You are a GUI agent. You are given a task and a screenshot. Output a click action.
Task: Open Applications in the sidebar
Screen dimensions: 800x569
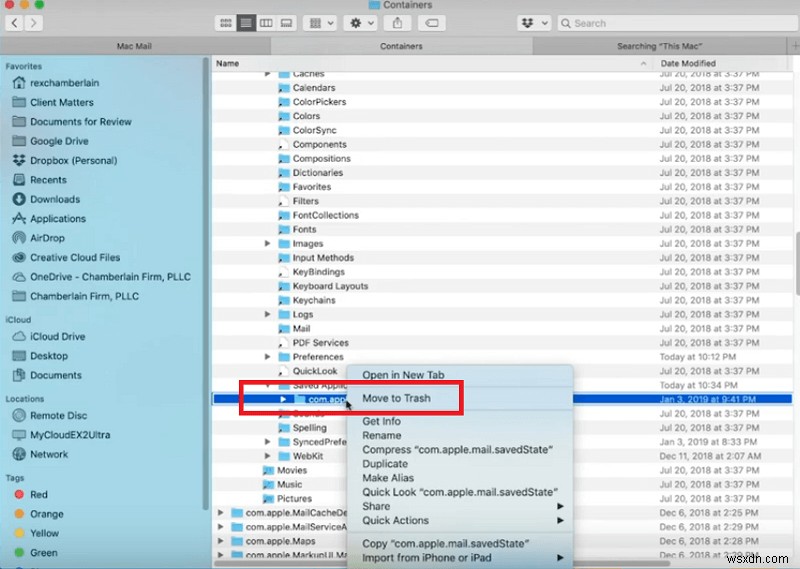pyautogui.click(x=58, y=218)
